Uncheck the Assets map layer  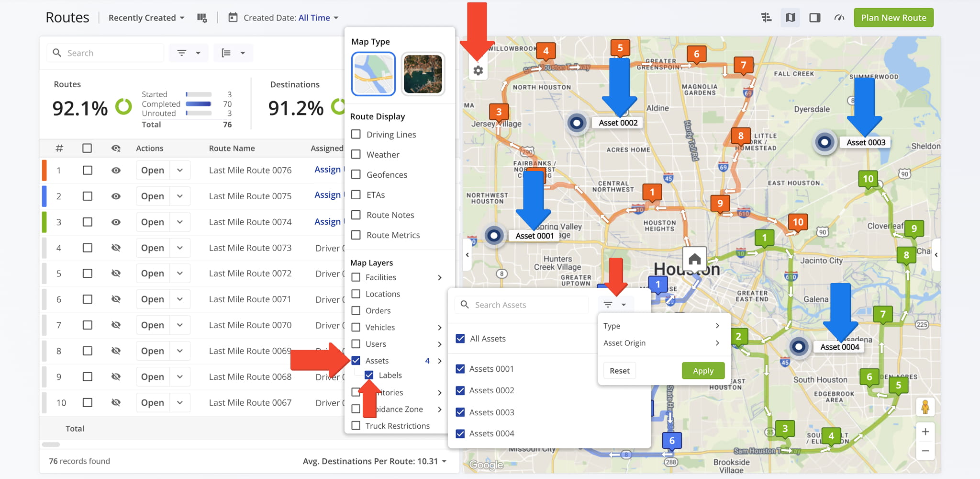[356, 360]
